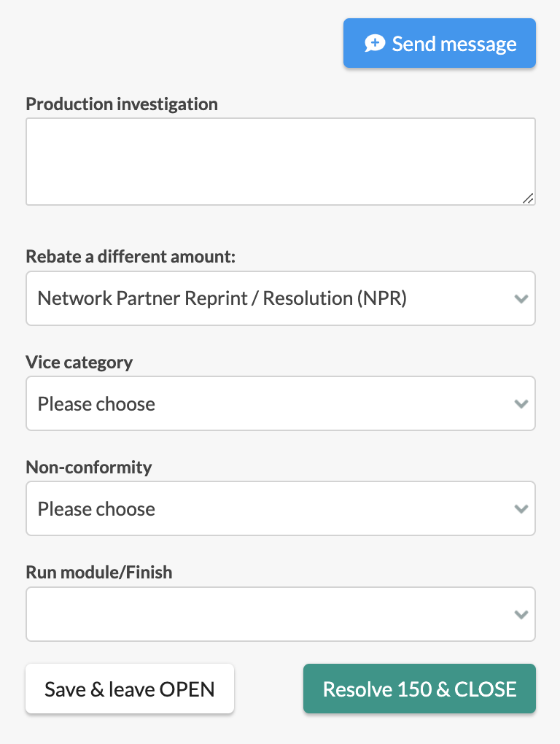Click the selected Network Partner Reprint value text

click(222, 298)
